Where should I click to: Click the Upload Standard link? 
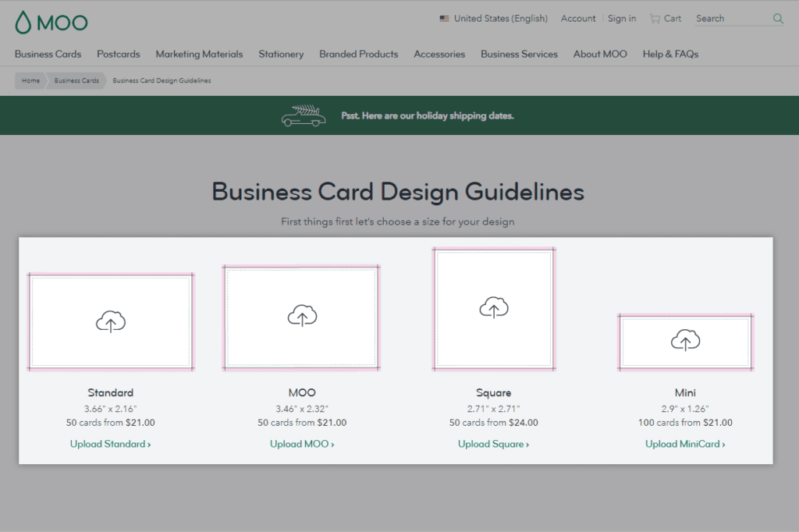111,444
